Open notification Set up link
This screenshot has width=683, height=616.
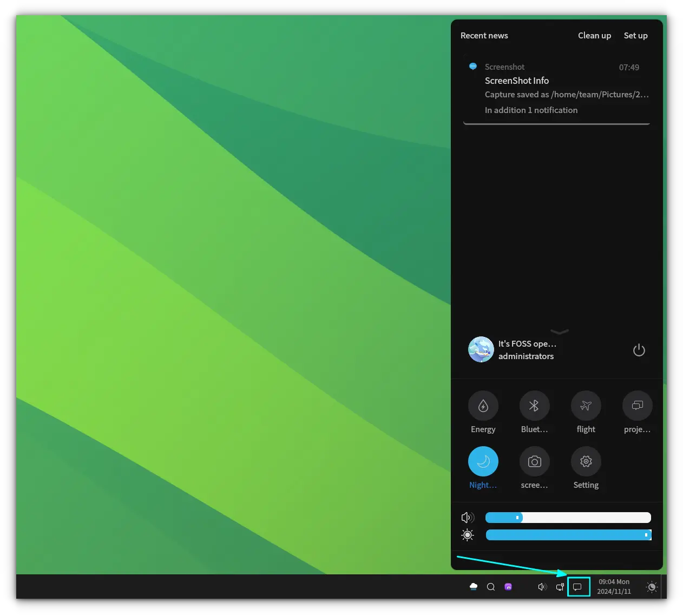pos(635,36)
